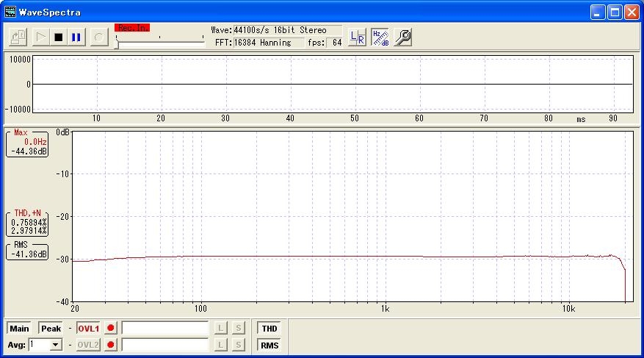This screenshot has height=358, width=644.
Task: Click the OVL2 text input field
Action: pyautogui.click(x=165, y=345)
